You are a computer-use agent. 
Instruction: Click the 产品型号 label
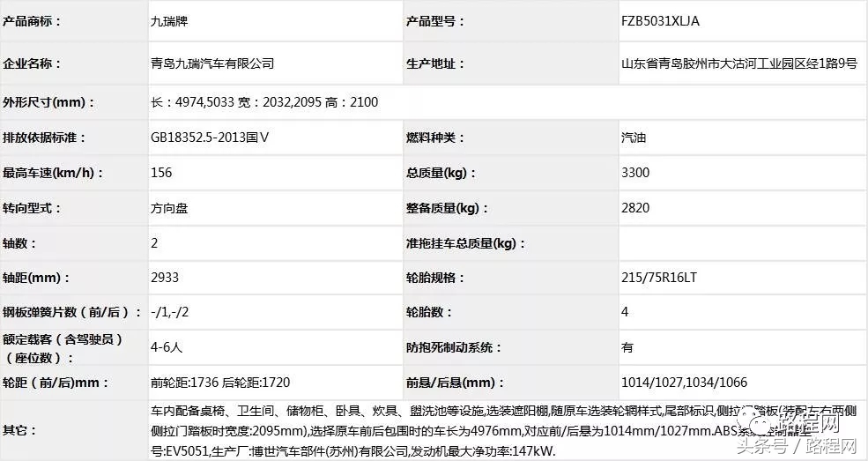tap(435, 21)
